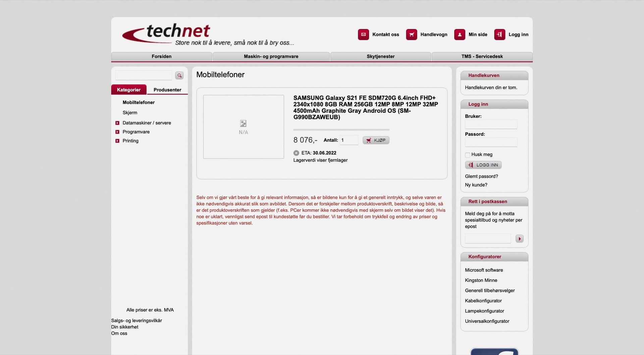Open the Programvare category
This screenshot has height=355, width=644.
point(136,132)
